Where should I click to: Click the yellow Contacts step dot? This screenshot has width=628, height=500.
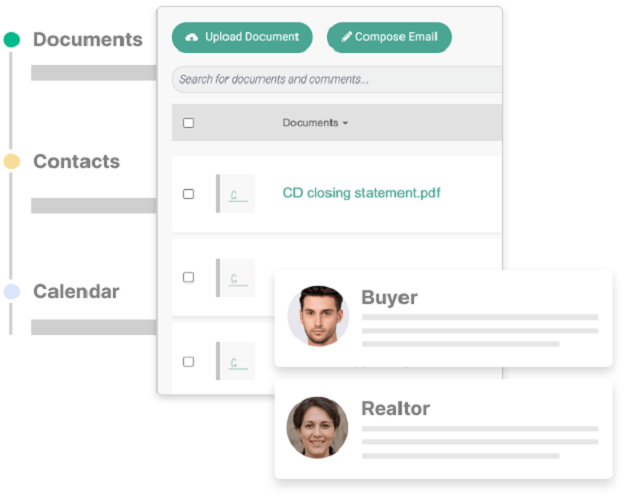pos(12,162)
